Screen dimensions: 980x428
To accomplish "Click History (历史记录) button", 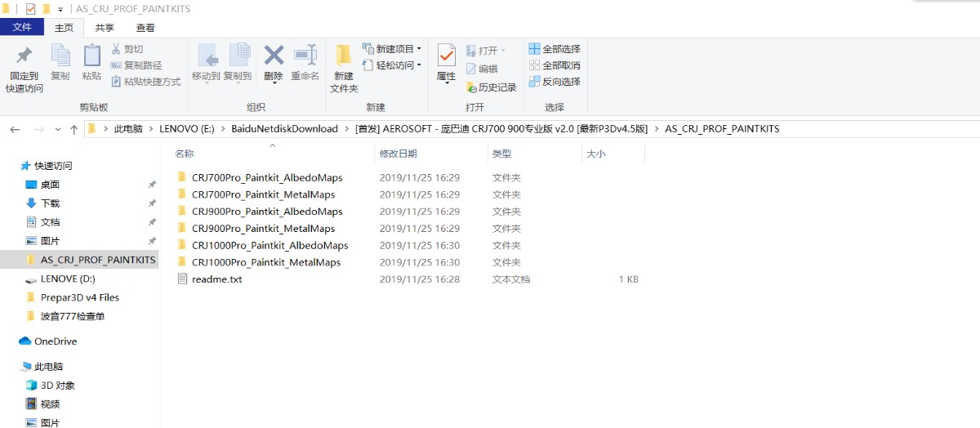I will 491,87.
